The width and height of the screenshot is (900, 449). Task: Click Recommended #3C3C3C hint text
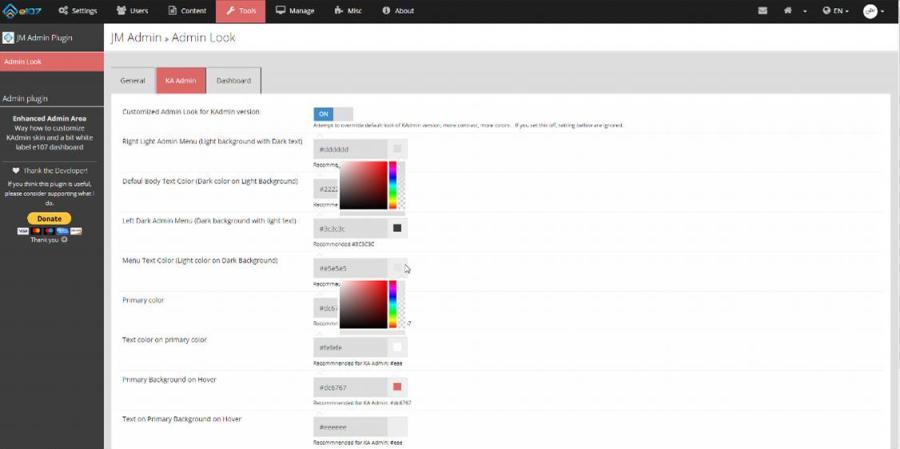tap(344, 244)
